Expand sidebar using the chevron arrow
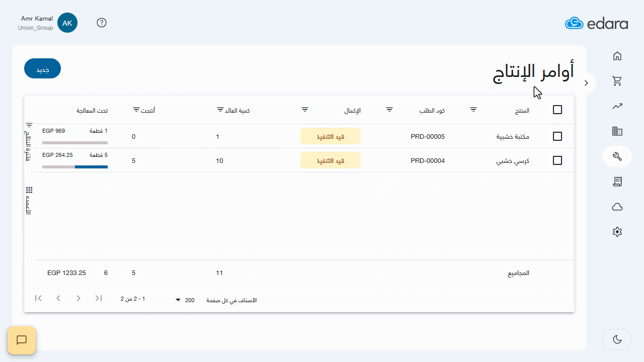 (x=586, y=83)
